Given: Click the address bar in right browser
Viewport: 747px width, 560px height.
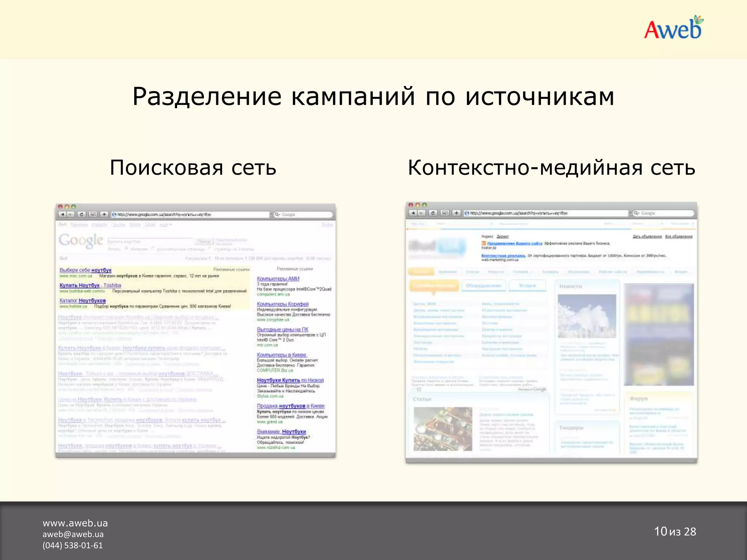Looking at the screenshot, I should 546,213.
